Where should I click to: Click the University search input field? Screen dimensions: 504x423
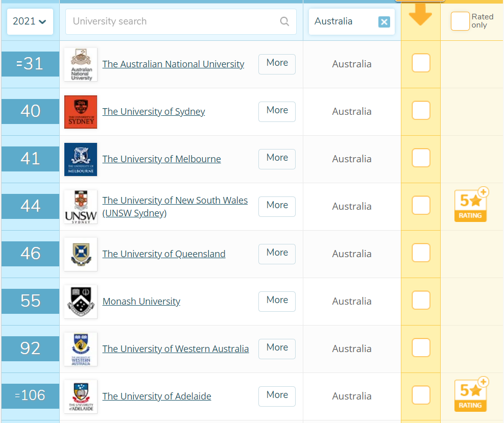(174, 21)
